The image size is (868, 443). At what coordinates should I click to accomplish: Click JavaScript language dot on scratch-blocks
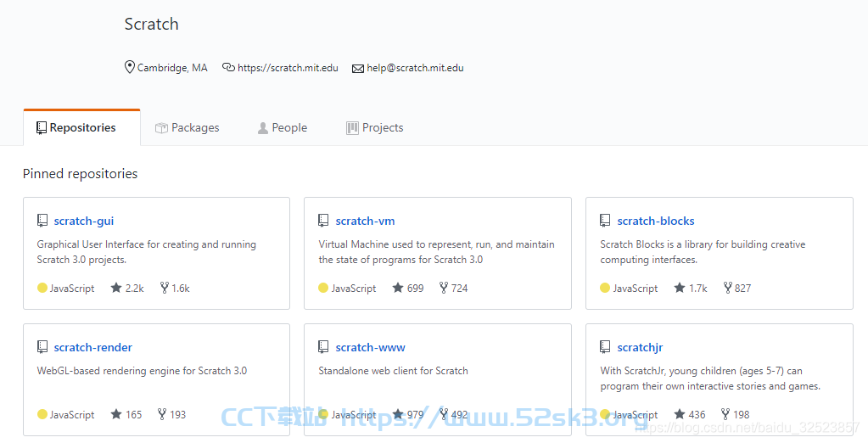[605, 288]
